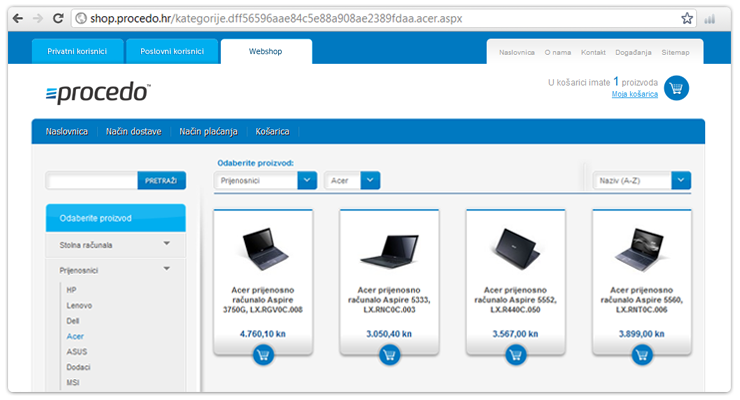Click the PRETRAŽI search button

[x=161, y=181]
